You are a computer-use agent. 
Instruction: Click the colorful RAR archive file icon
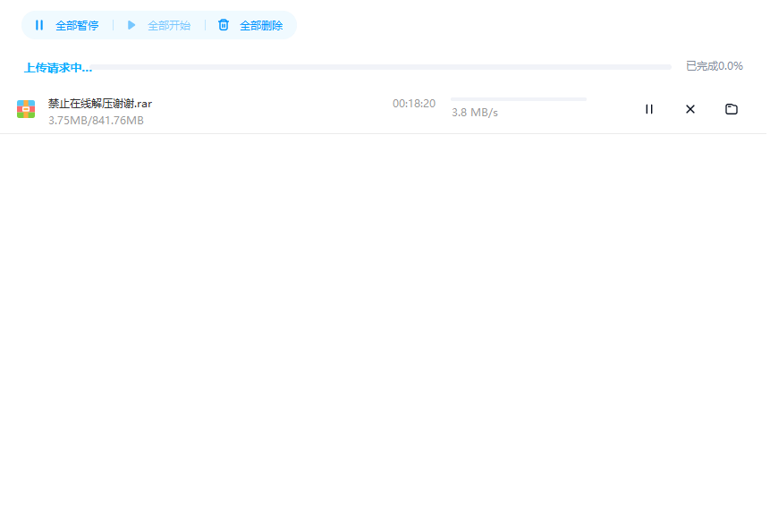[x=26, y=109]
